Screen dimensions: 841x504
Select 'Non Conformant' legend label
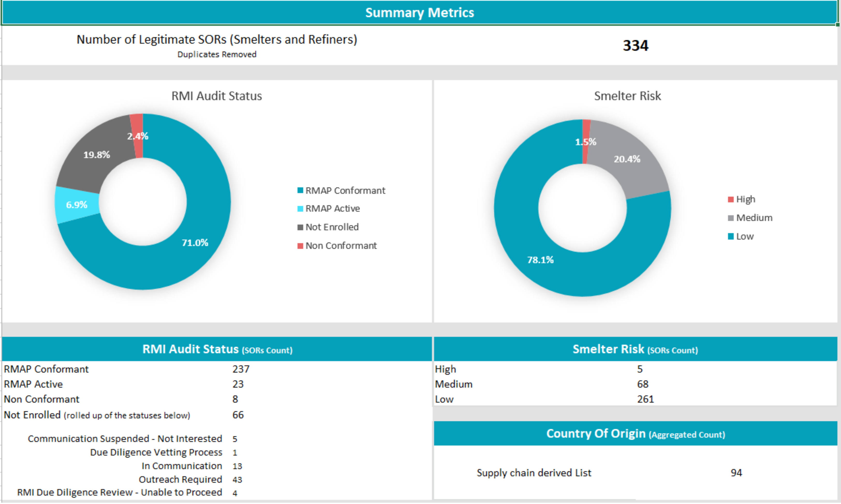pyautogui.click(x=341, y=246)
